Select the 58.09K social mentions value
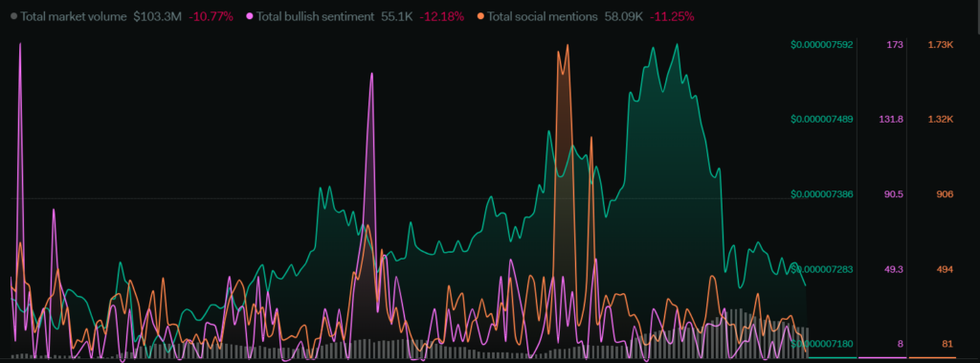The image size is (980, 363). [624, 17]
